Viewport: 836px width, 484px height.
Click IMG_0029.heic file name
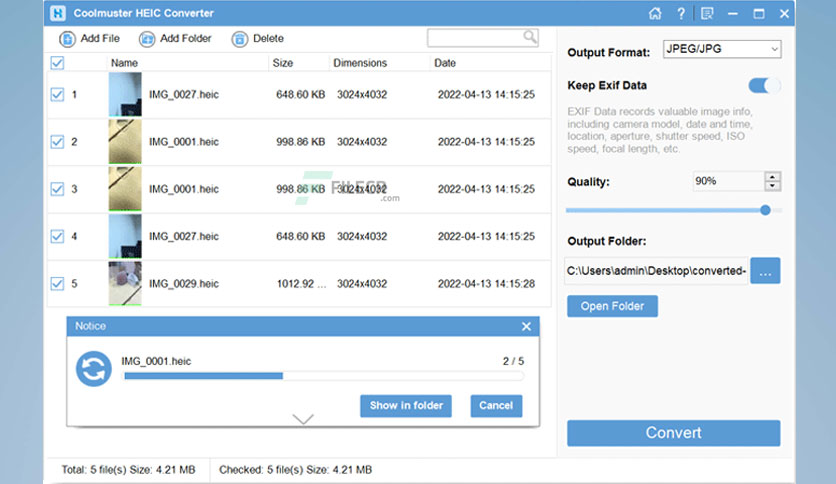click(184, 284)
